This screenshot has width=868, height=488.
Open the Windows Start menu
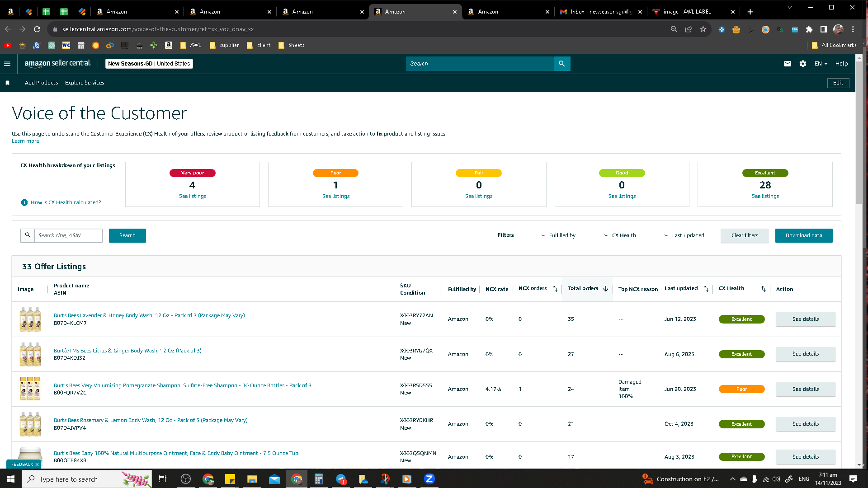click(x=11, y=479)
